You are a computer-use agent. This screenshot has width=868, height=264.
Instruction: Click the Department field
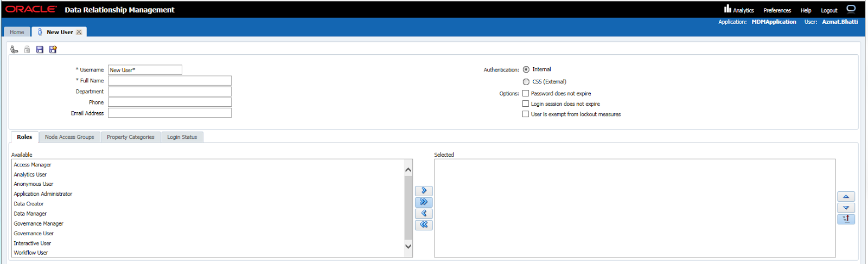[170, 92]
